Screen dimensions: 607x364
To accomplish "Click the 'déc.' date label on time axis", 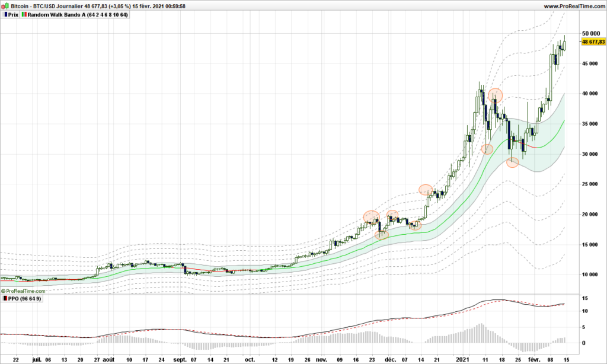I will (x=390, y=359).
